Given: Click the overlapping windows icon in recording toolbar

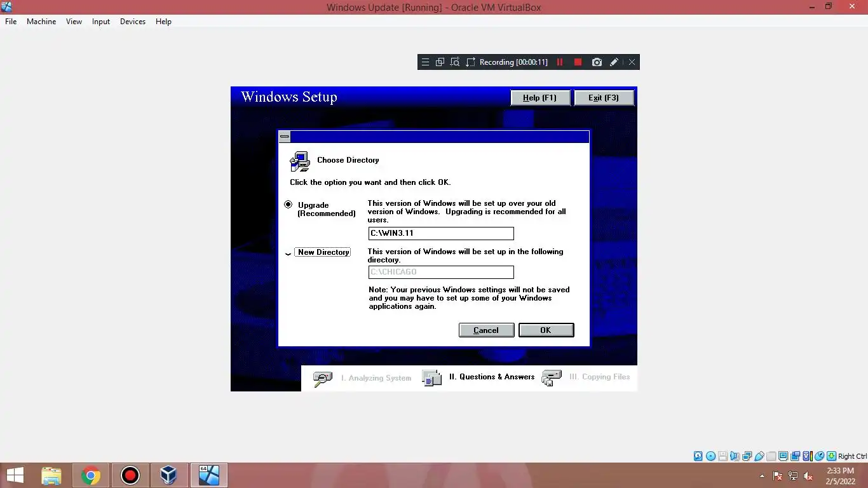Looking at the screenshot, I should point(440,62).
